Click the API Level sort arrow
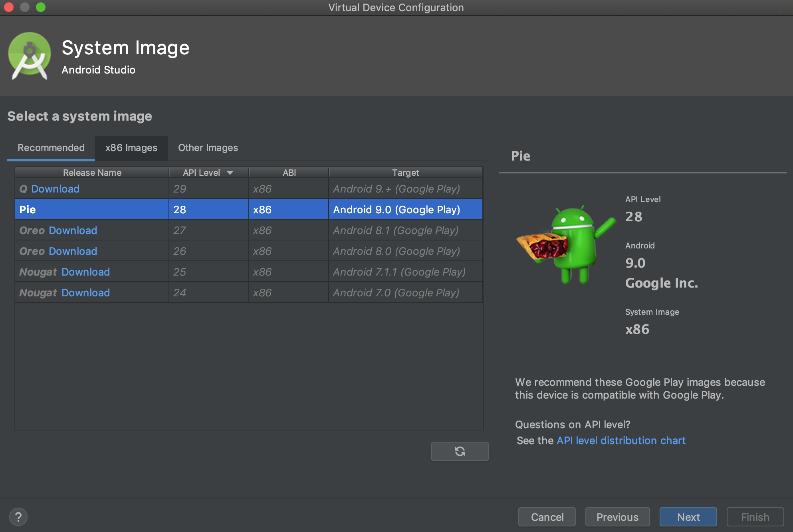This screenshot has width=793, height=532. point(230,173)
